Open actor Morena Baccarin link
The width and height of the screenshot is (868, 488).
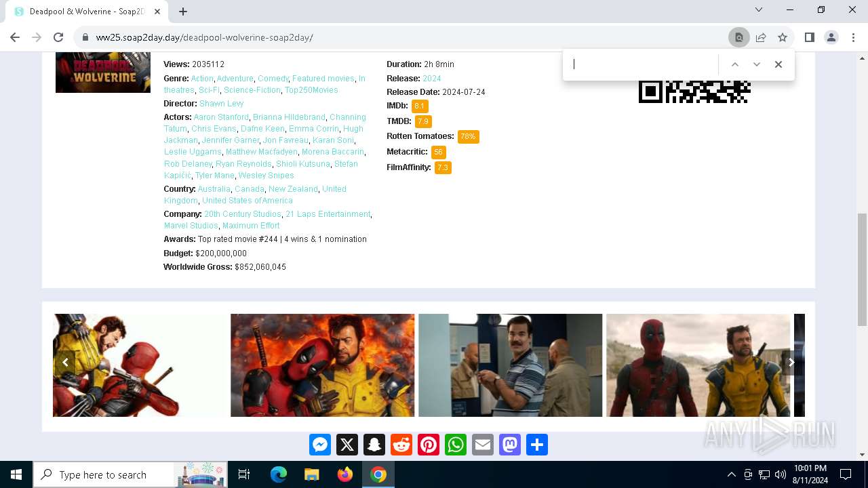333,152
